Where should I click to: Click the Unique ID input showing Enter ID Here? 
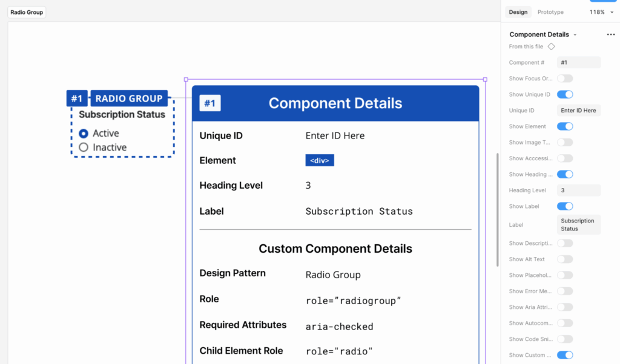point(579,110)
